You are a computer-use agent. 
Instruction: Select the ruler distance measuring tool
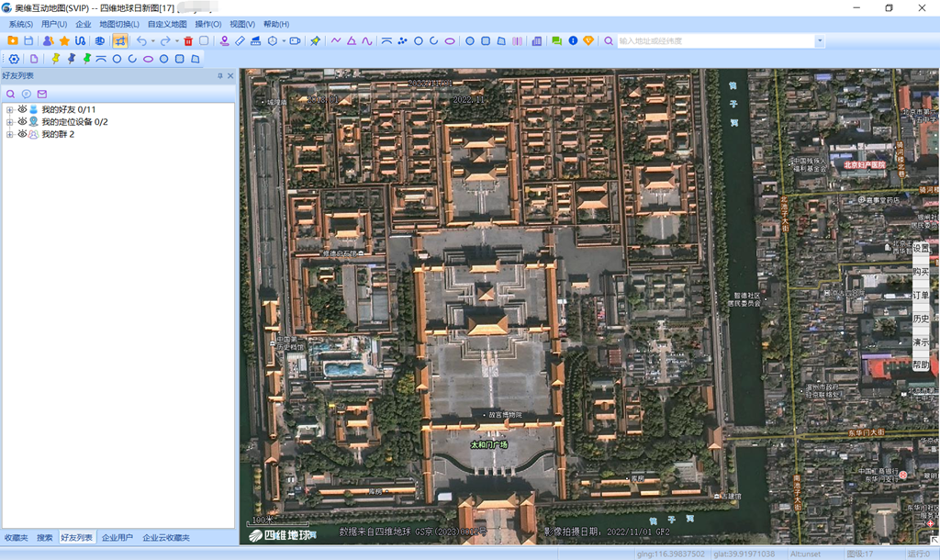click(x=240, y=40)
